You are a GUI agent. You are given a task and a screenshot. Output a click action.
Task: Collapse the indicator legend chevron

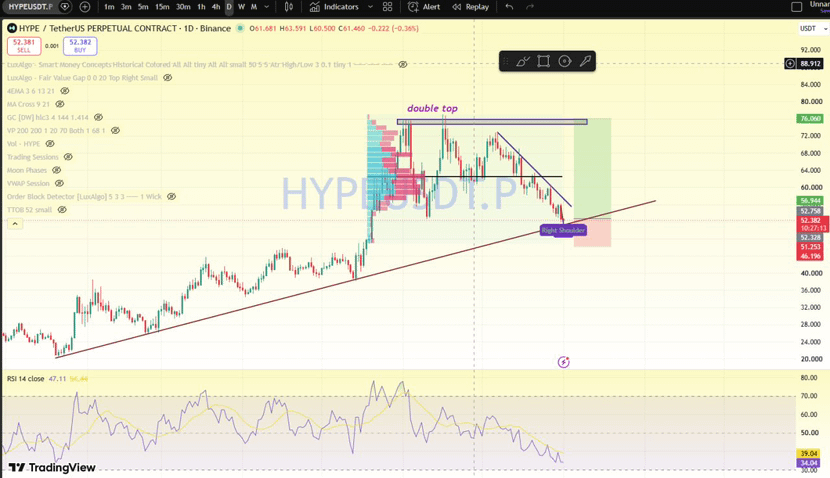point(15,224)
